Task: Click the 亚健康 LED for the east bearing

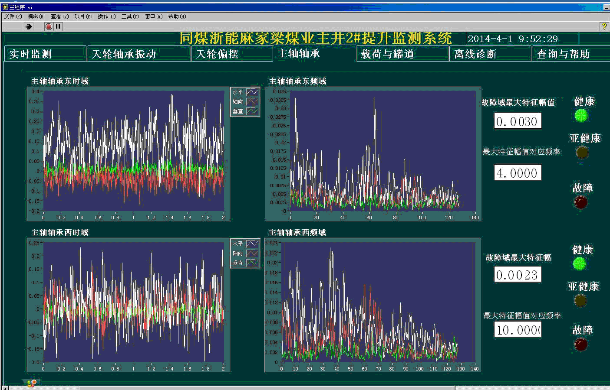Action: (x=582, y=152)
